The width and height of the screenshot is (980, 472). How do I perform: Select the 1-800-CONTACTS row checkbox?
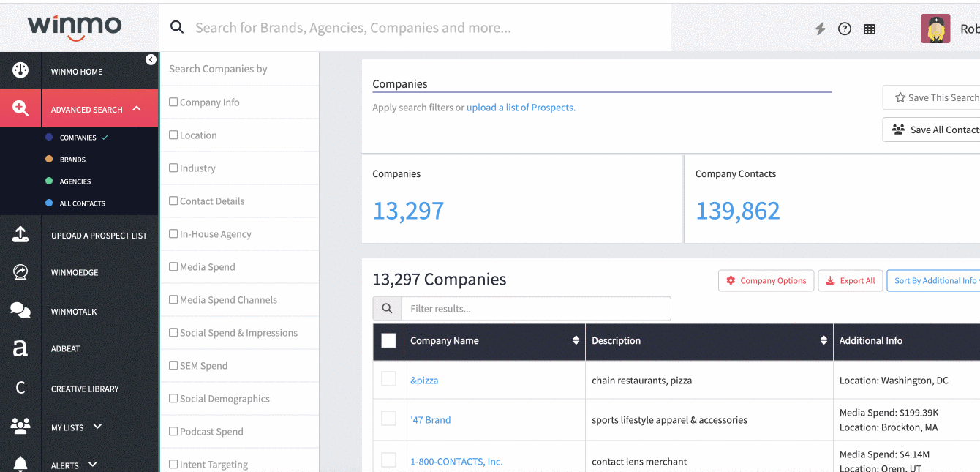389,460
